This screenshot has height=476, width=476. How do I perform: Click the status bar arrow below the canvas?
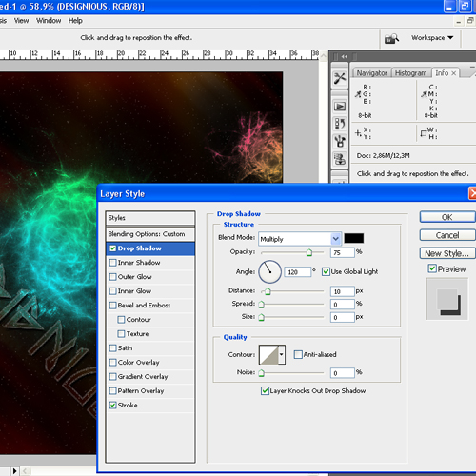14,471
